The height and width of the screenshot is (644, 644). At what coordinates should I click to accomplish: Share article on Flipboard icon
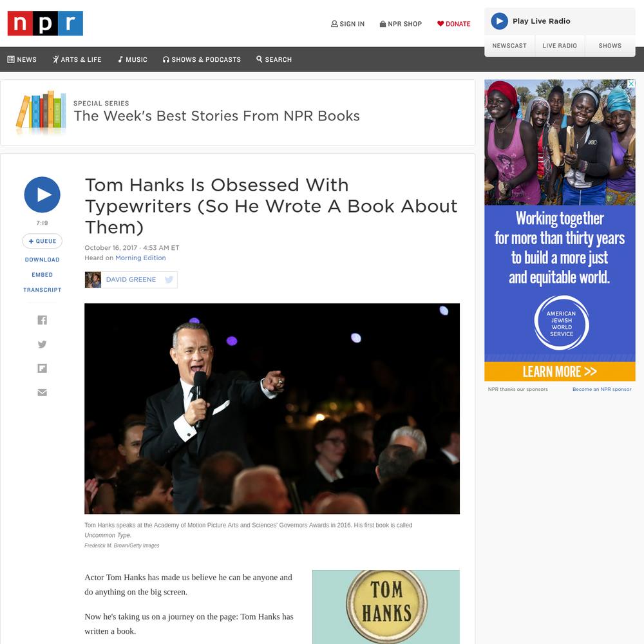(x=43, y=368)
